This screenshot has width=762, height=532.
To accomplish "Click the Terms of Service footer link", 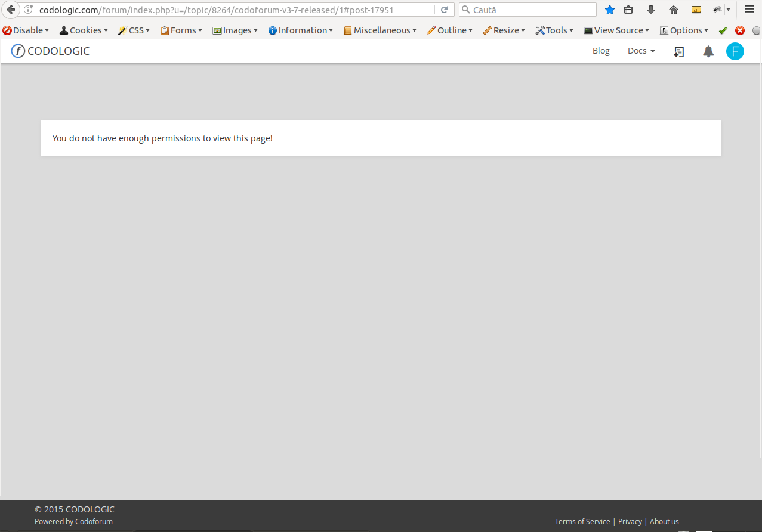I will pos(582,522).
